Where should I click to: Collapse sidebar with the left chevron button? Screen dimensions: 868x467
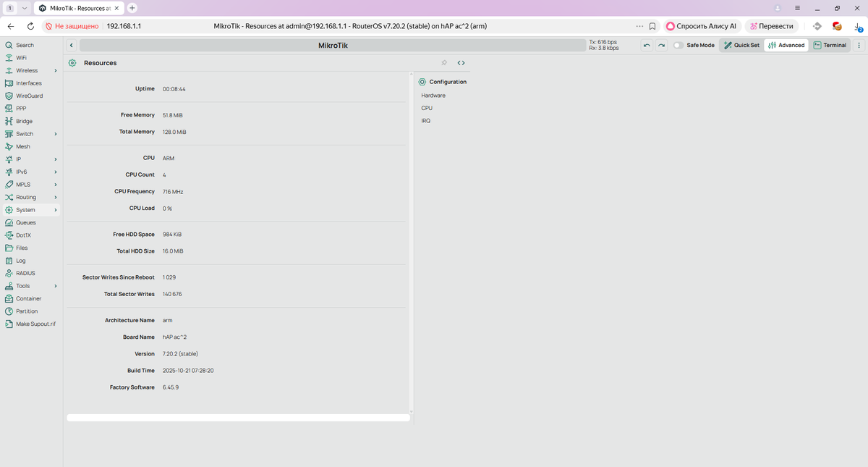pyautogui.click(x=72, y=45)
